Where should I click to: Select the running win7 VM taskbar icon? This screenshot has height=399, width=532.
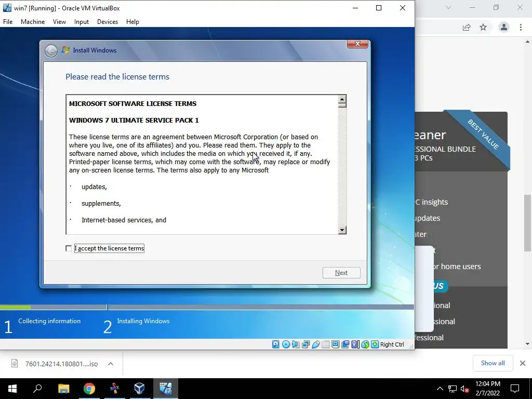pos(166,389)
